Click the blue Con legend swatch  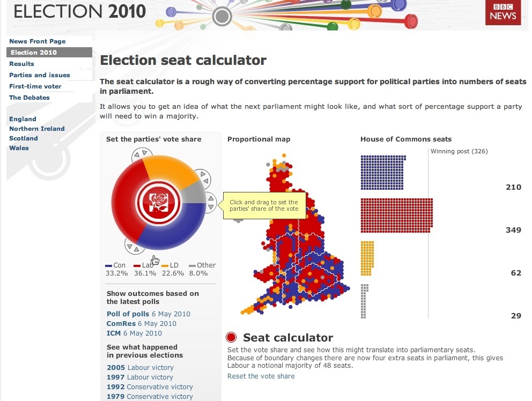coord(108,265)
